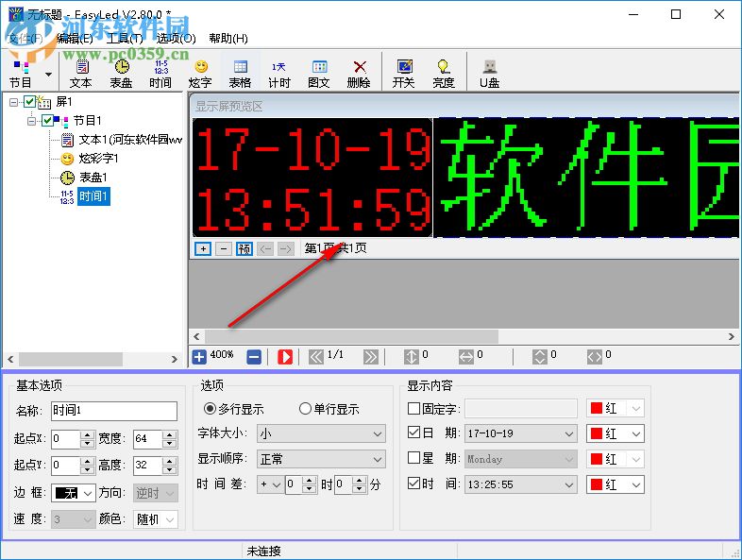Screen dimensions: 742x560
Task: Click the red play preview button
Action: 285,356
